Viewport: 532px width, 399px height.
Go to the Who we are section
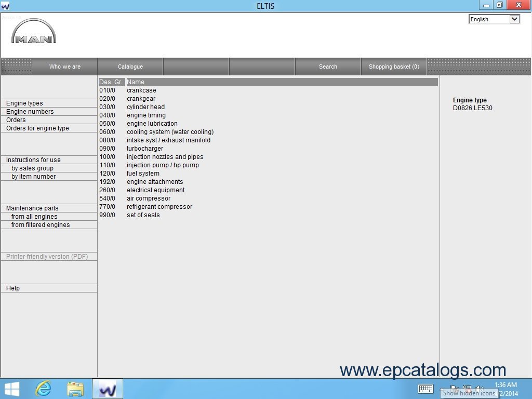64,66
